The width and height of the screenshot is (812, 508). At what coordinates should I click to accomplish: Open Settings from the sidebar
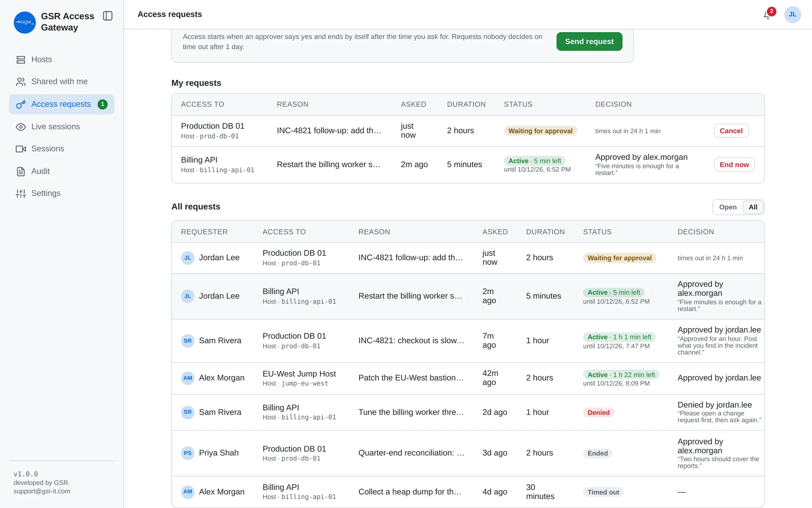click(62, 193)
